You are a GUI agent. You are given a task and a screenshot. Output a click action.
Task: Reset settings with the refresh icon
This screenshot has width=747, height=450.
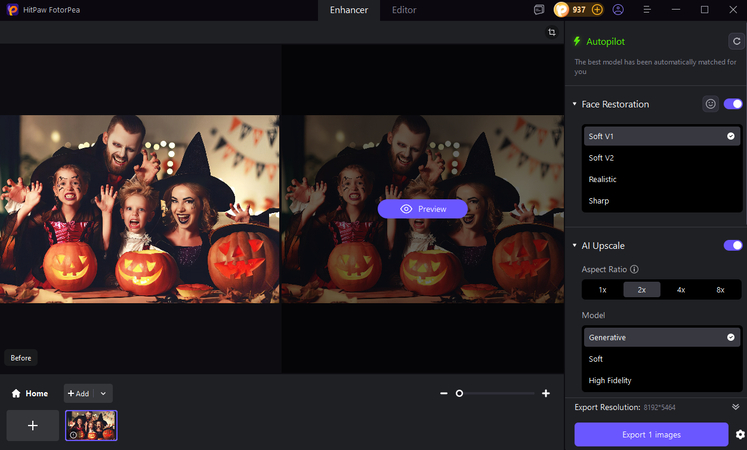(737, 41)
